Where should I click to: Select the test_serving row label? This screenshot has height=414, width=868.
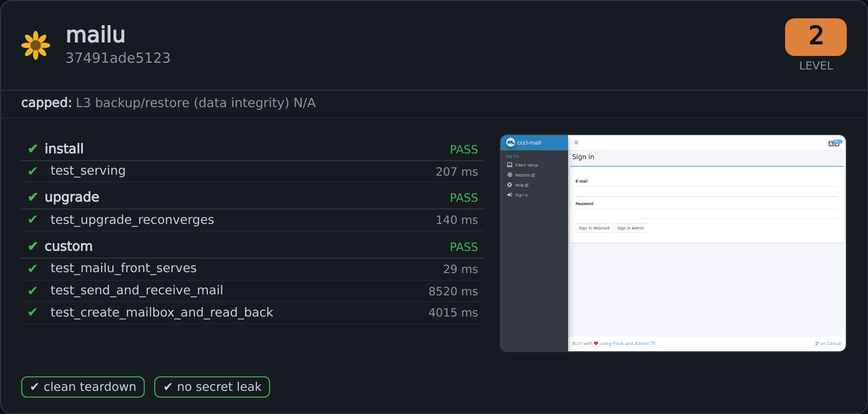(x=88, y=171)
